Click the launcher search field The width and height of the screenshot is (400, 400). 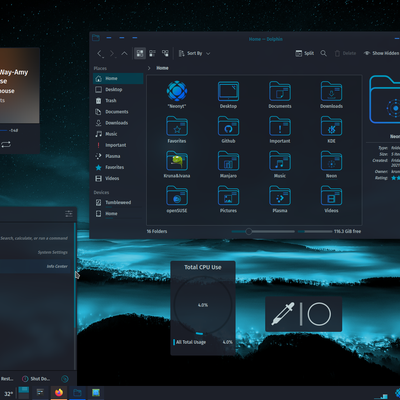[x=34, y=238]
